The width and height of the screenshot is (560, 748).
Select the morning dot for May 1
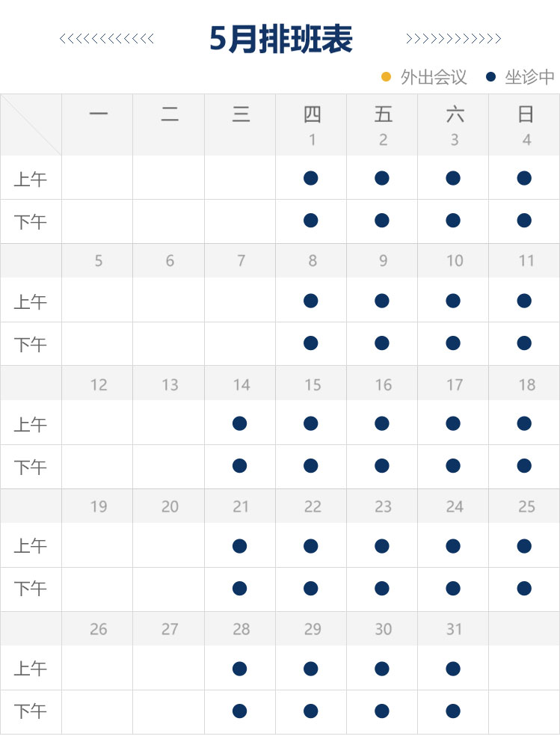pyautogui.click(x=310, y=178)
